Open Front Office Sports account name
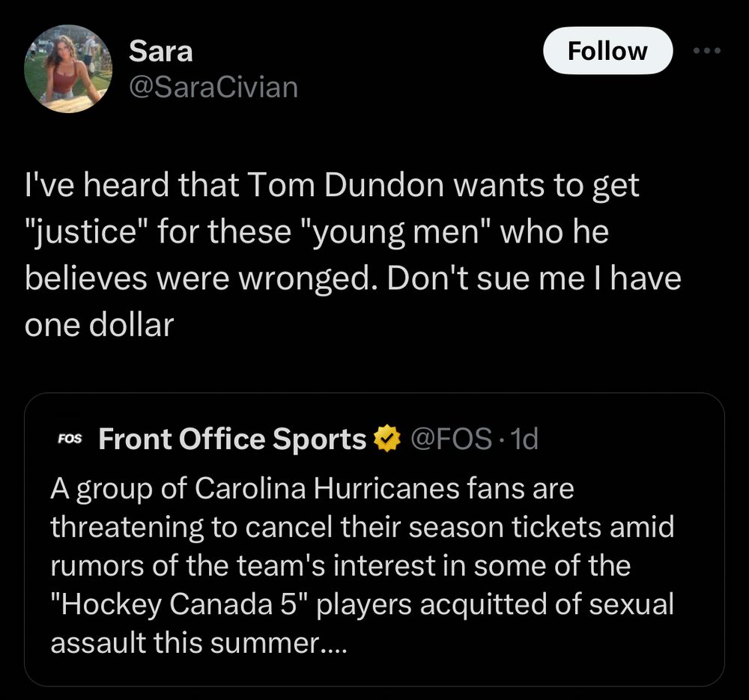Viewport: 749px width, 700px height. coord(232,439)
